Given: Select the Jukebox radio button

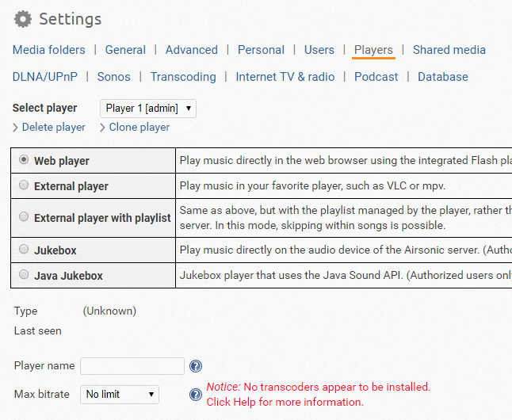Looking at the screenshot, I should click(x=25, y=250).
